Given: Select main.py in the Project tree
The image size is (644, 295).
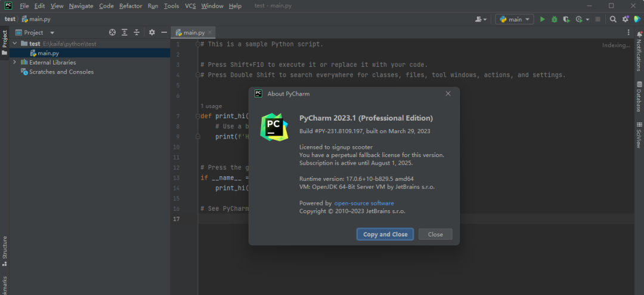Looking at the screenshot, I should [x=44, y=53].
